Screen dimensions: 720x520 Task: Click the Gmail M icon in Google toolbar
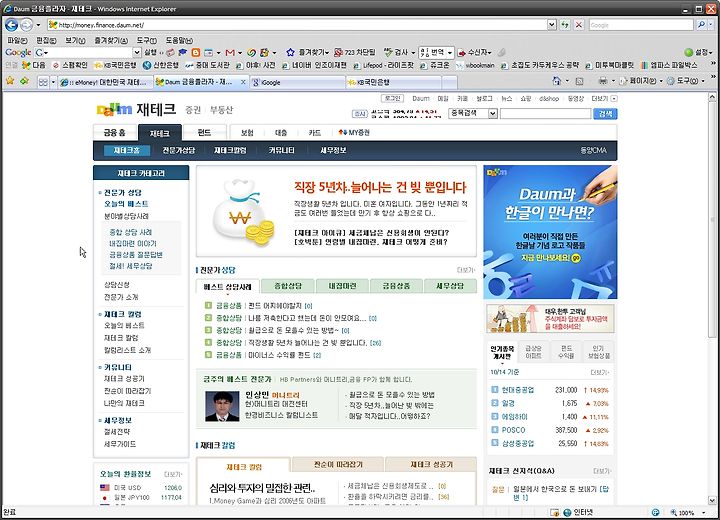tap(231, 52)
